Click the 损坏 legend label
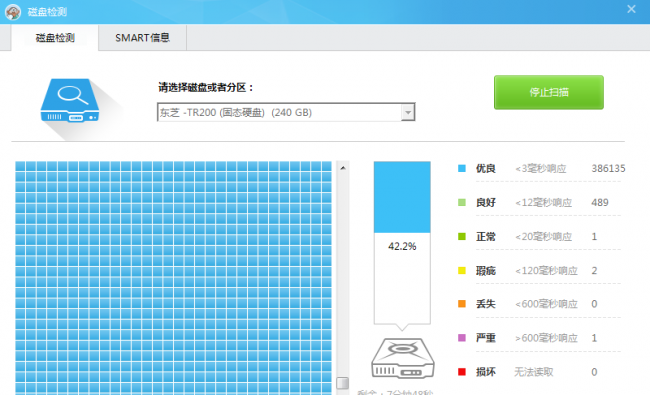Image resolution: width=650 pixels, height=395 pixels. [x=486, y=372]
